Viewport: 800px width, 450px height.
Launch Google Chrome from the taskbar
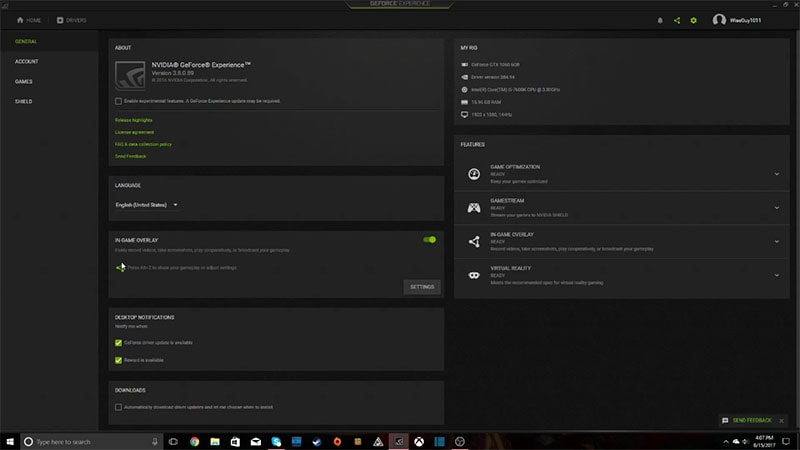(194, 441)
